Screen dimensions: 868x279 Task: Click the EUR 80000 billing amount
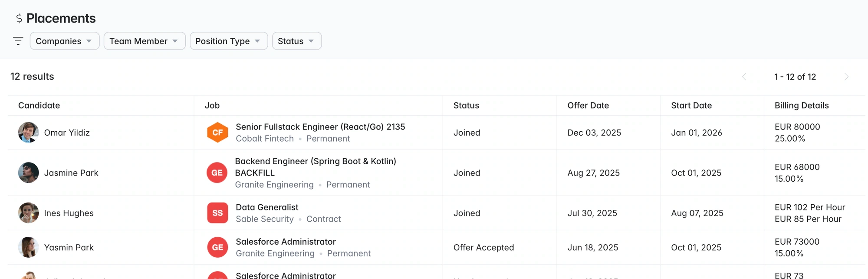pyautogui.click(x=797, y=127)
